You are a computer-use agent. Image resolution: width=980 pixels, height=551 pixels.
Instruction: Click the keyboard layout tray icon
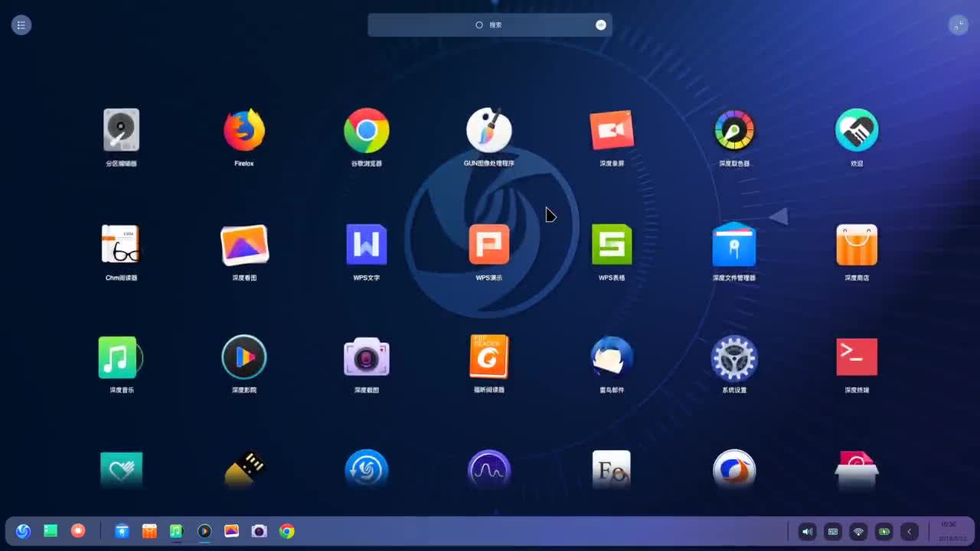pyautogui.click(x=833, y=531)
